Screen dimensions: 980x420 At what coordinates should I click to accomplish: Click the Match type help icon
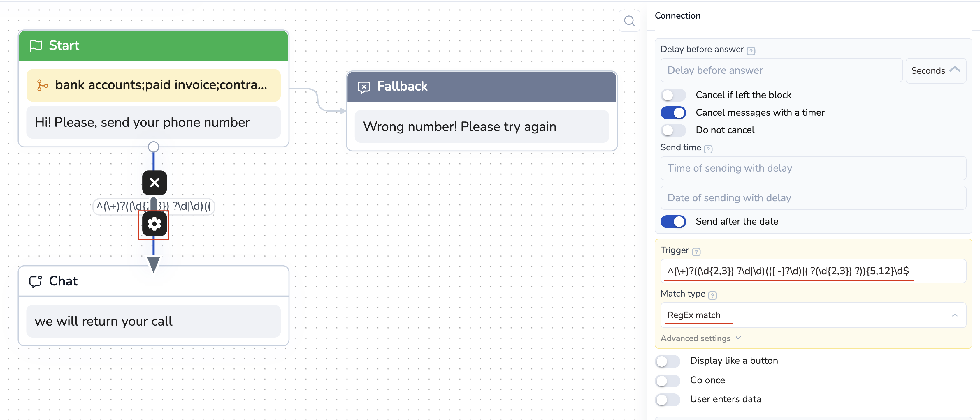tap(712, 295)
